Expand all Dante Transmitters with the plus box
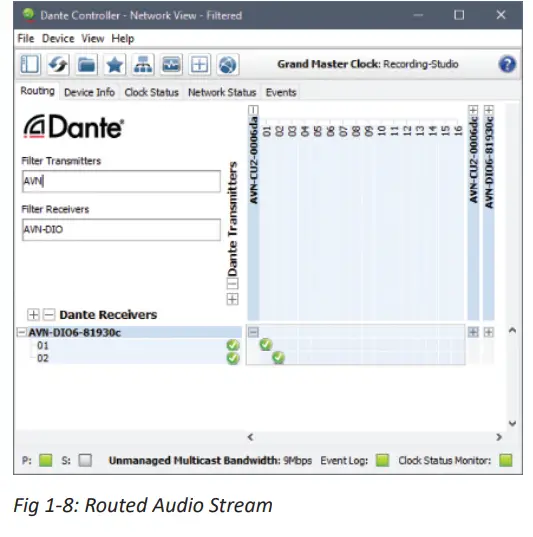The height and width of the screenshot is (537, 533). click(233, 299)
